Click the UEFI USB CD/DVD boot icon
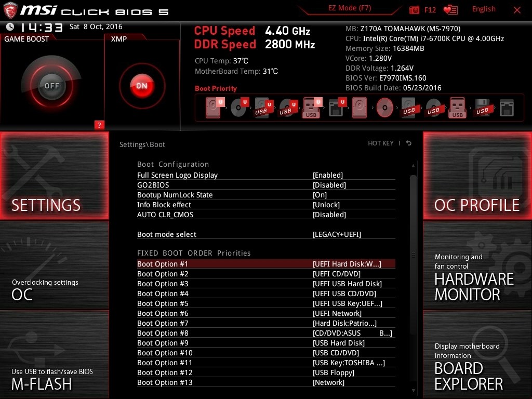 point(288,108)
